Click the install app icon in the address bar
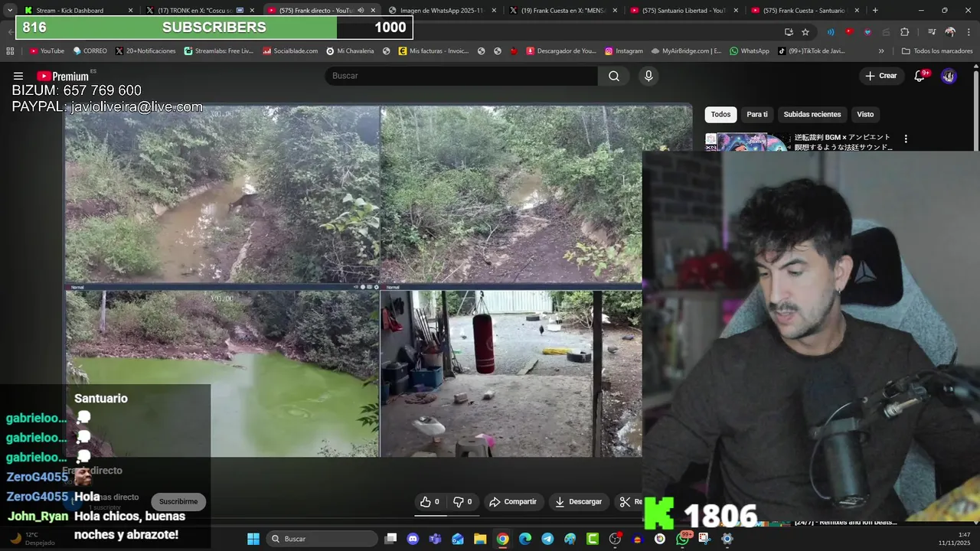 pyautogui.click(x=789, y=32)
